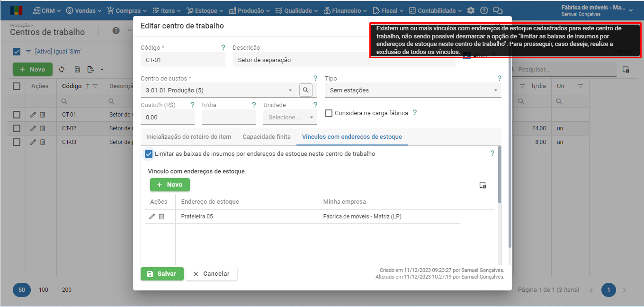Viewport: 644px width, 307px height.
Task: Click page help icon beside Centros de trabalho title
Action: pyautogui.click(x=116, y=31)
